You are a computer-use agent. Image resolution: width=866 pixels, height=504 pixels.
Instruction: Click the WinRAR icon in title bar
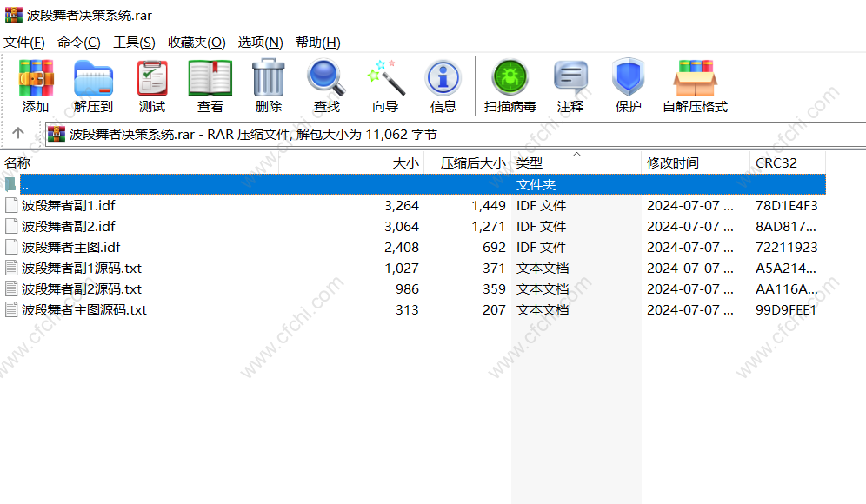click(14, 15)
